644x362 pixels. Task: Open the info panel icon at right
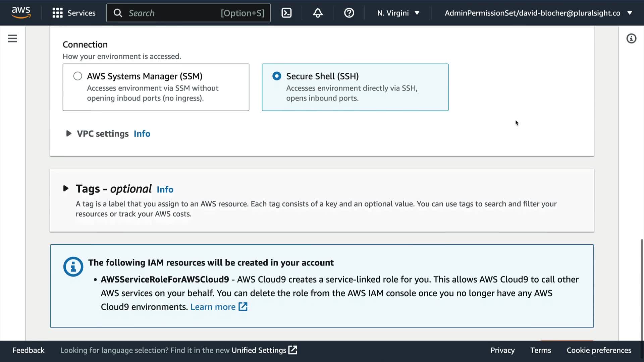click(x=631, y=39)
